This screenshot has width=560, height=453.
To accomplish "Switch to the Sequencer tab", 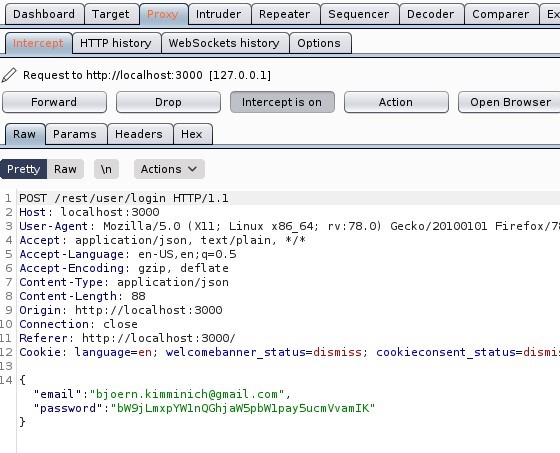I will 359,14.
